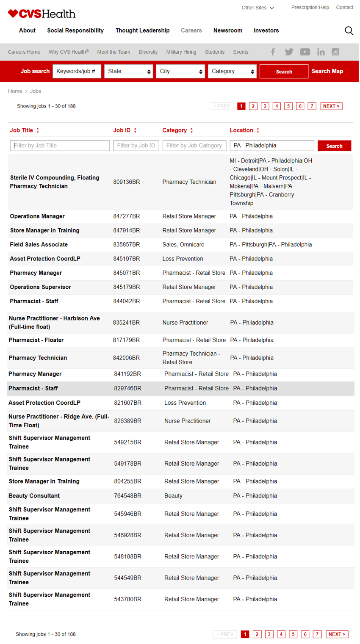Open Nurse Practitioner - Ridge Ave. listing
This screenshot has height=644, width=360.
click(x=59, y=421)
